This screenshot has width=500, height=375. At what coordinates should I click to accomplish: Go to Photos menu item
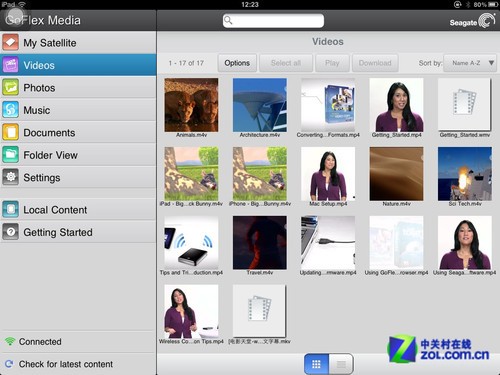[x=78, y=87]
